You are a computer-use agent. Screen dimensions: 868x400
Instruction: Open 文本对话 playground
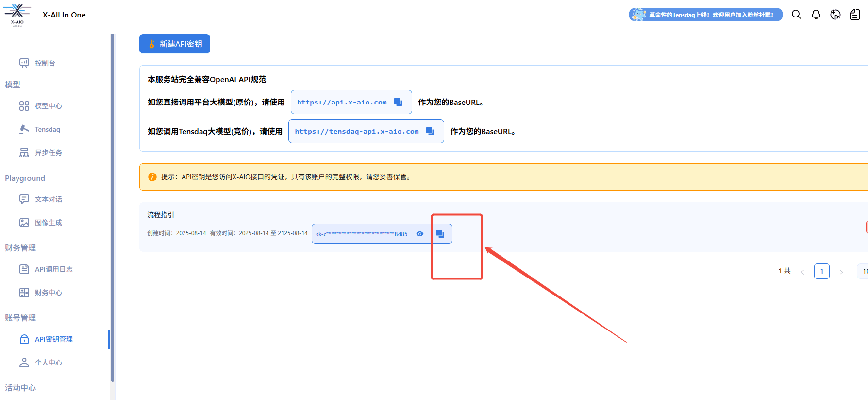[48, 199]
